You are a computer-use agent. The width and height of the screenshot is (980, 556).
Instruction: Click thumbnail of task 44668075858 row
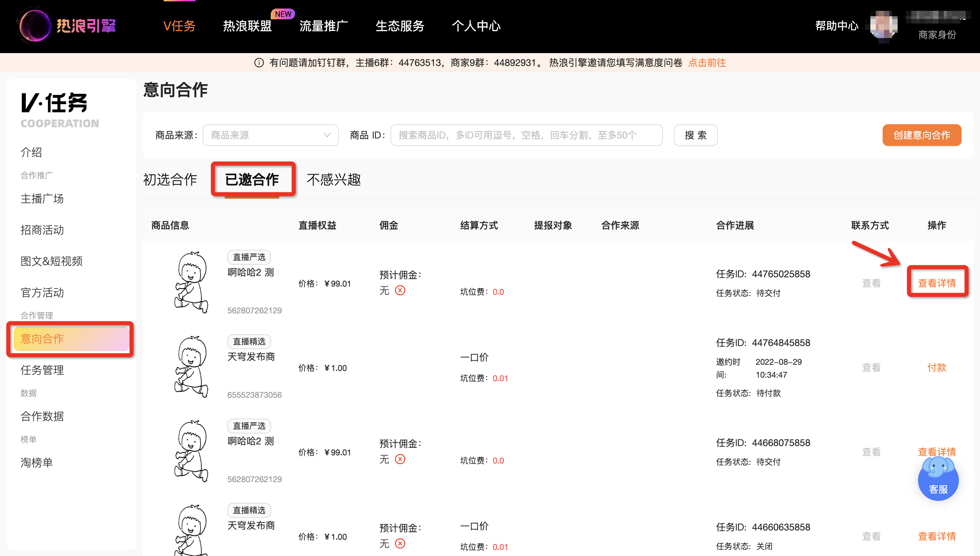(x=191, y=452)
